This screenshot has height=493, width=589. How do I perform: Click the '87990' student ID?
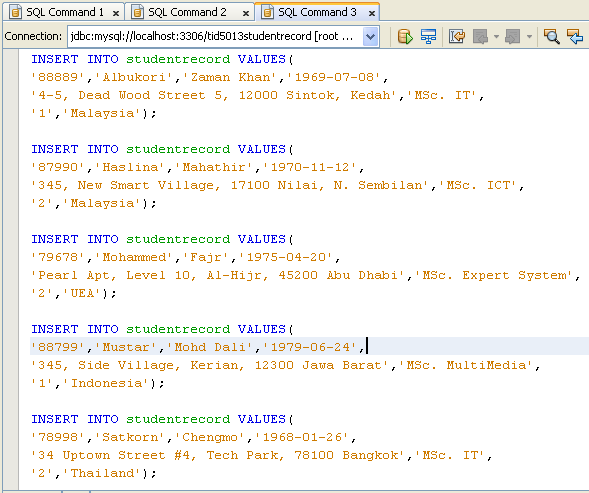[58, 167]
